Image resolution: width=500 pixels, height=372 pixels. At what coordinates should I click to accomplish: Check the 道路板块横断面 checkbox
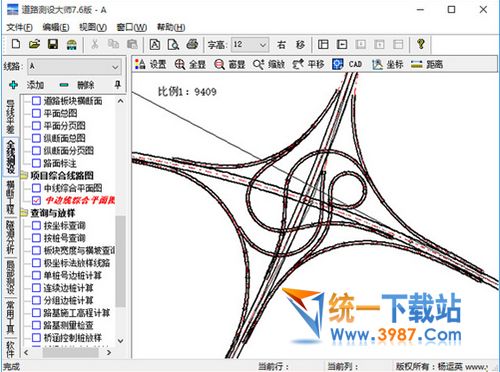pyautogui.click(x=36, y=101)
